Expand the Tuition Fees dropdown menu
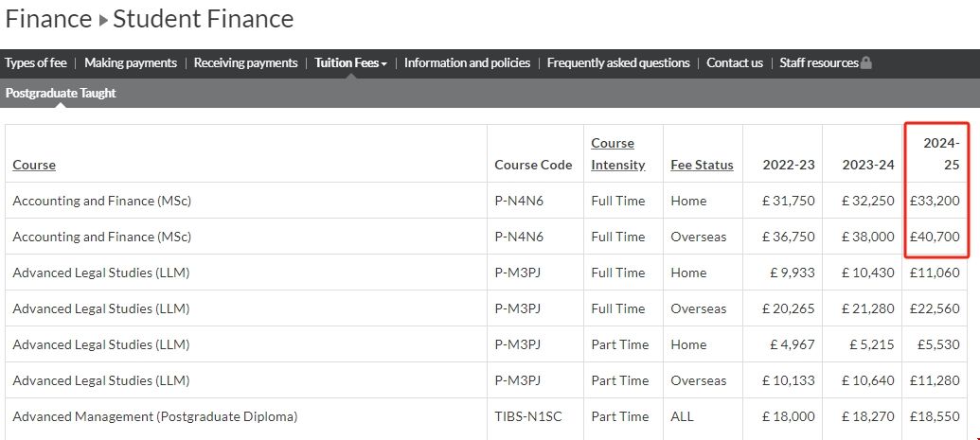Screen dimensions: 980x440 click(x=351, y=63)
